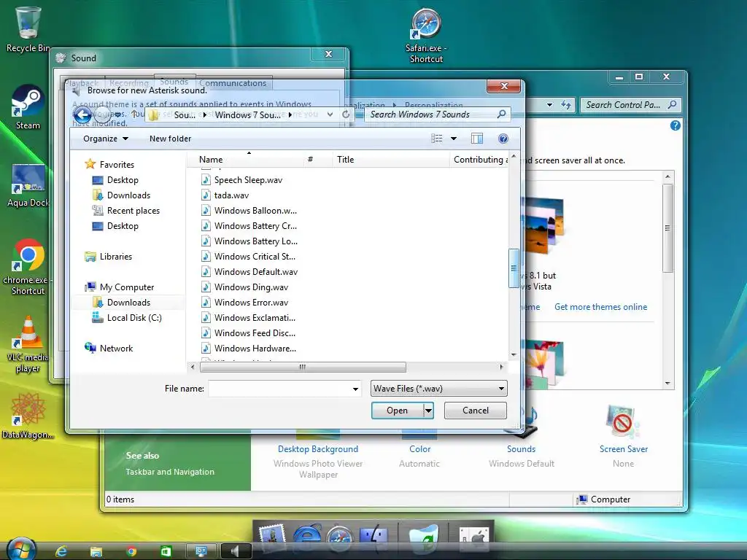
Task: Expand the Sou... breadcrumb arrow
Action: (205, 114)
